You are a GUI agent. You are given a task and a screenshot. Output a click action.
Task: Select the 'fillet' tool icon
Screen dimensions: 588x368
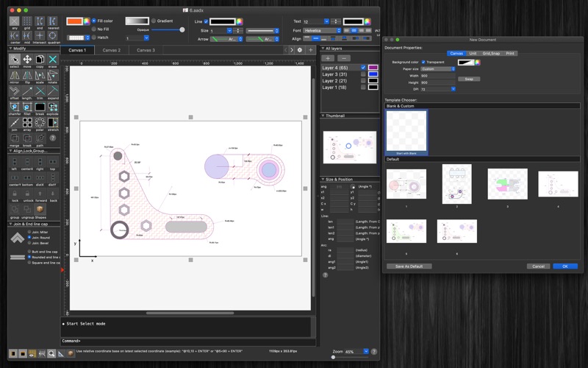click(x=27, y=107)
